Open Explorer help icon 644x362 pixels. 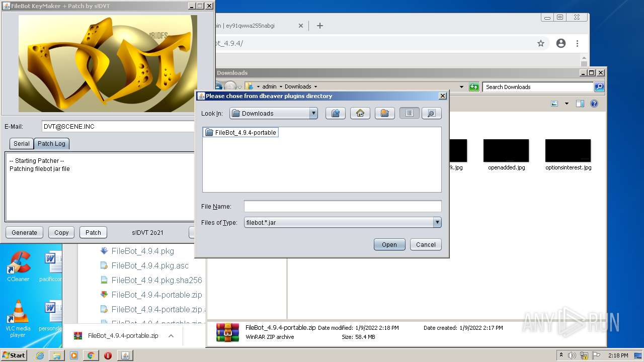[x=594, y=104]
